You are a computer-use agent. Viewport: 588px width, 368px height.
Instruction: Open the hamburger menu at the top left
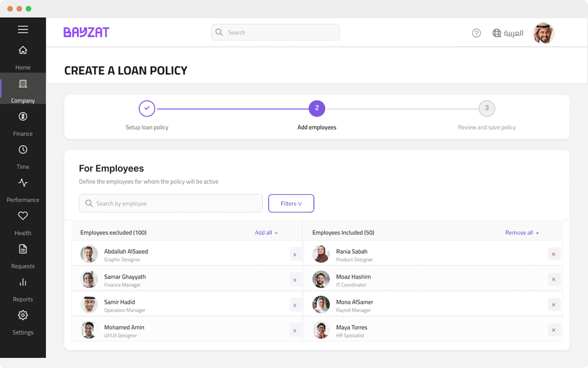pyautogui.click(x=22, y=29)
